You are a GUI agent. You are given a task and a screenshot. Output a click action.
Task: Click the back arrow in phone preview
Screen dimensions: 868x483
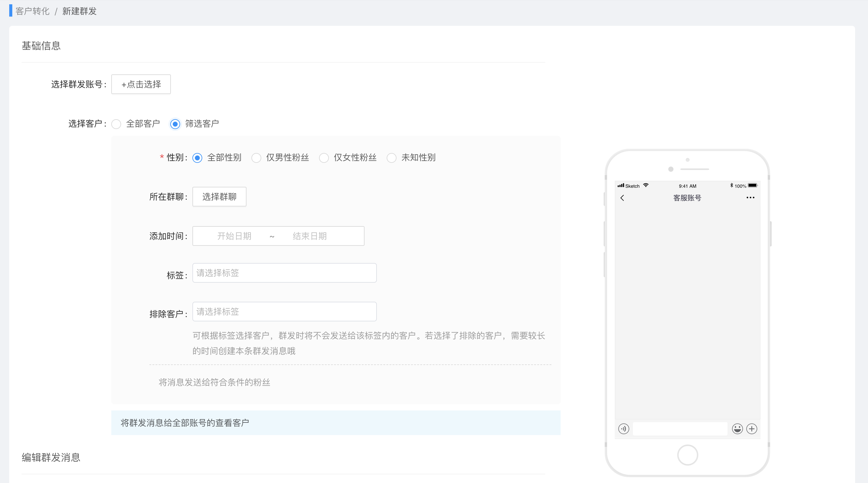[622, 198]
